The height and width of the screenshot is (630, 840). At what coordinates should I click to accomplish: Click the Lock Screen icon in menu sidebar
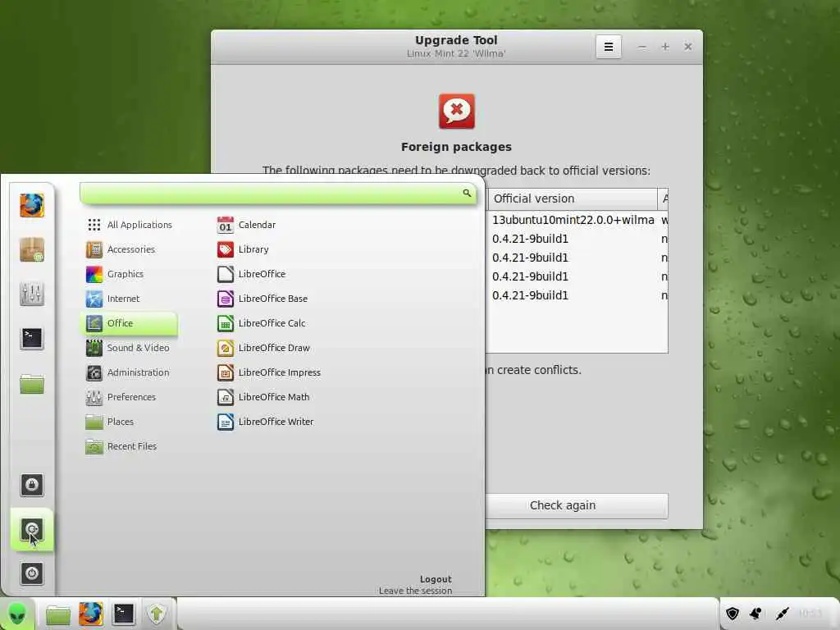tap(32, 486)
